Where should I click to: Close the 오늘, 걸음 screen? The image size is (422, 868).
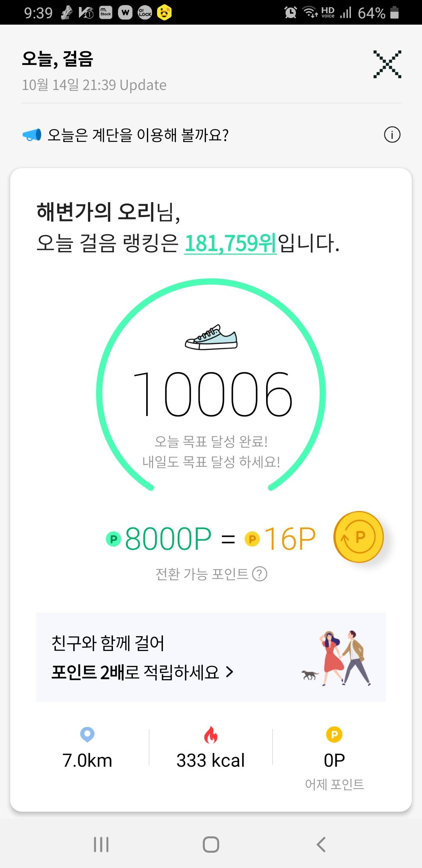coord(387,64)
